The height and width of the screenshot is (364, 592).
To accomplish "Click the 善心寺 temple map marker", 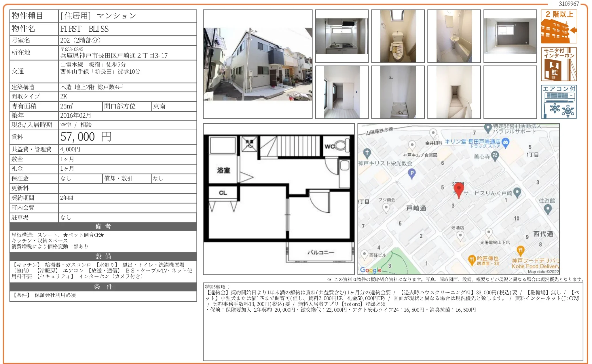I will tap(495, 156).
